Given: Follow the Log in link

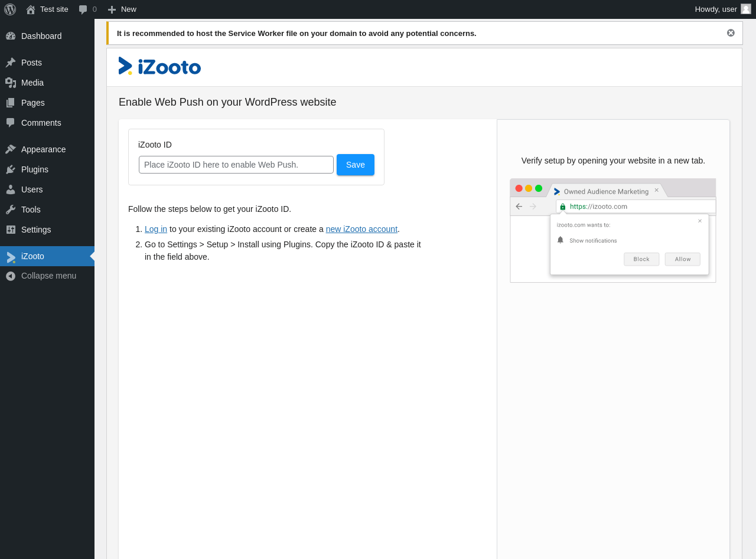Looking at the screenshot, I should click(x=156, y=229).
